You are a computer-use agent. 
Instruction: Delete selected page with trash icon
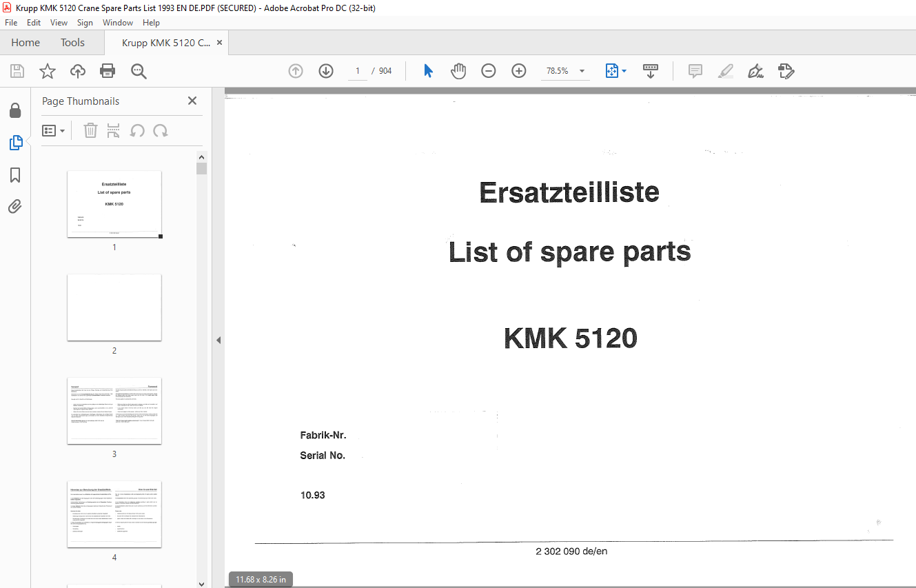(x=90, y=130)
